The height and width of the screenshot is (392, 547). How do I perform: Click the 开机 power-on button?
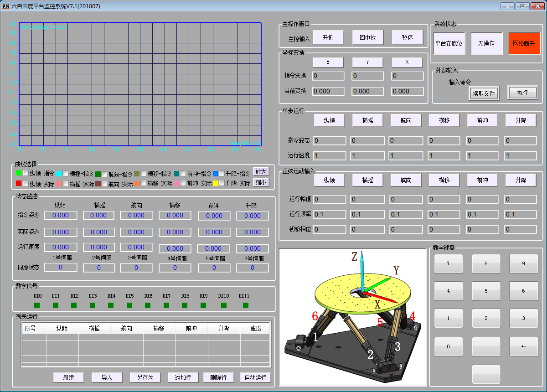[x=328, y=38]
